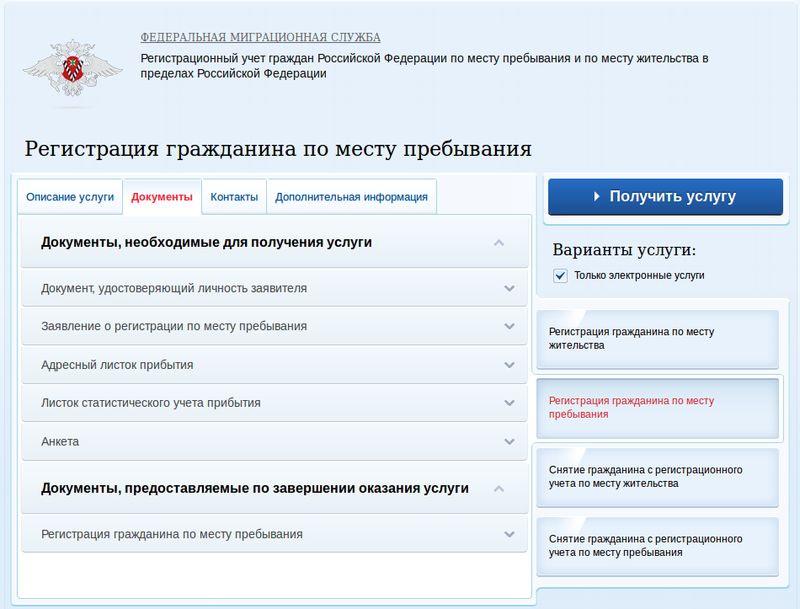800x609 pixels.
Task: Expand the Анкета row chevron
Action: click(509, 441)
